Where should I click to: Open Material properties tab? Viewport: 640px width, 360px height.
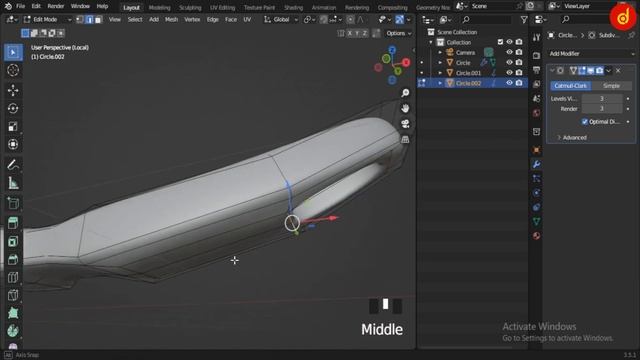pos(536,236)
